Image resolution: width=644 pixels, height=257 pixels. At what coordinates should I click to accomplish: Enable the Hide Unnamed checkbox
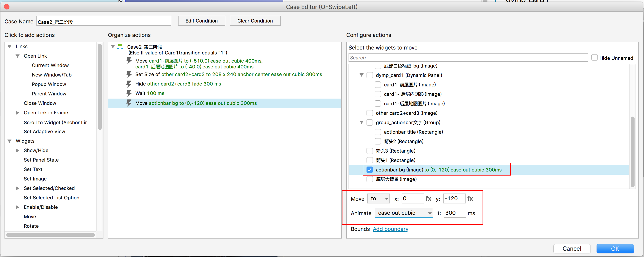pyautogui.click(x=594, y=58)
